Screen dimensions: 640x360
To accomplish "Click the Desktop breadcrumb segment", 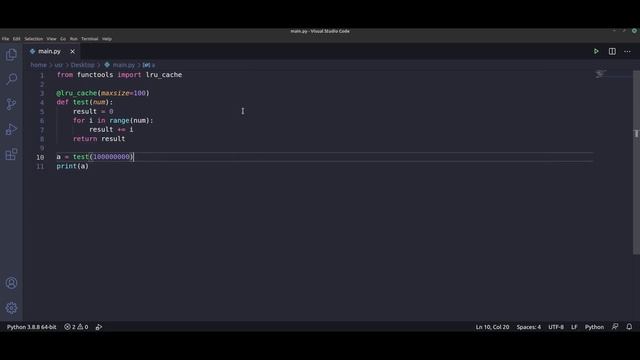I will (82, 65).
